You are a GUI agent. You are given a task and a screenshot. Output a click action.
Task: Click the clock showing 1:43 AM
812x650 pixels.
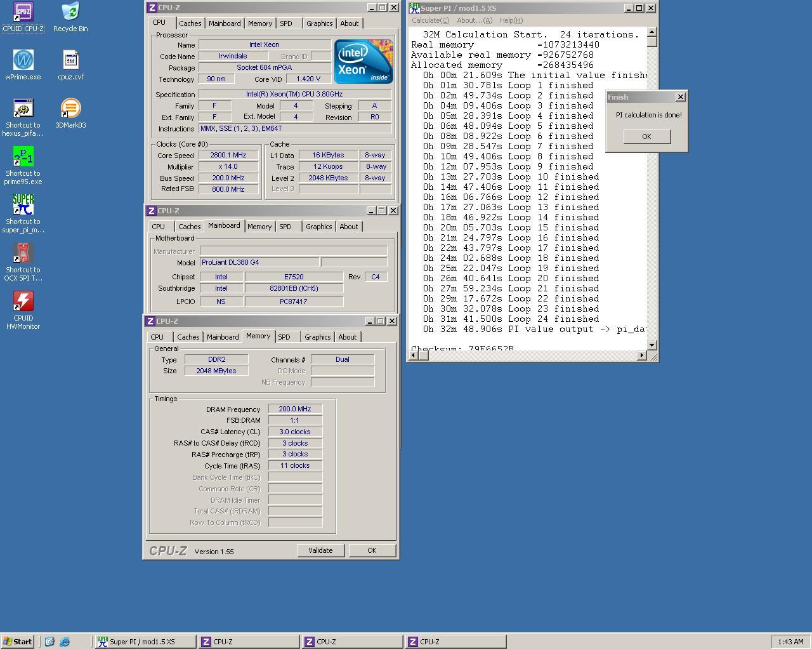coord(790,642)
